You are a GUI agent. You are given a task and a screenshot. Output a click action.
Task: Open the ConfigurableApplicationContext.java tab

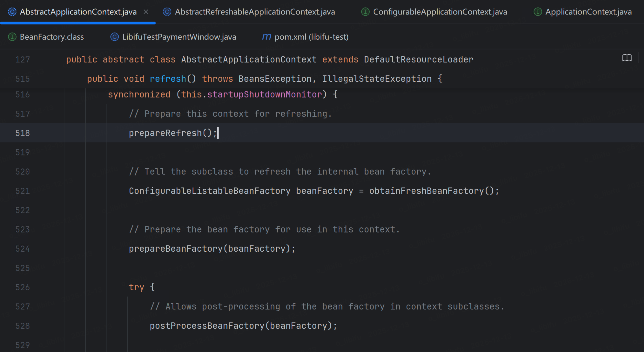[x=440, y=12]
